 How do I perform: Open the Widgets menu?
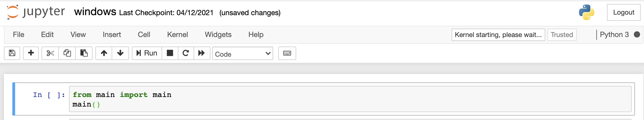coord(218,34)
